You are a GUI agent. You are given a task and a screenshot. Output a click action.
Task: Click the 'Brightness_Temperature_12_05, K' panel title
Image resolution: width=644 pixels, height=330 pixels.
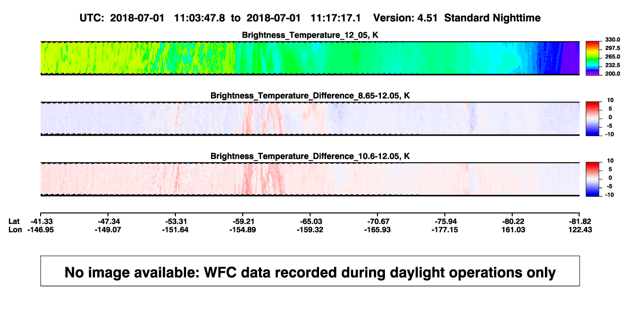pos(310,35)
